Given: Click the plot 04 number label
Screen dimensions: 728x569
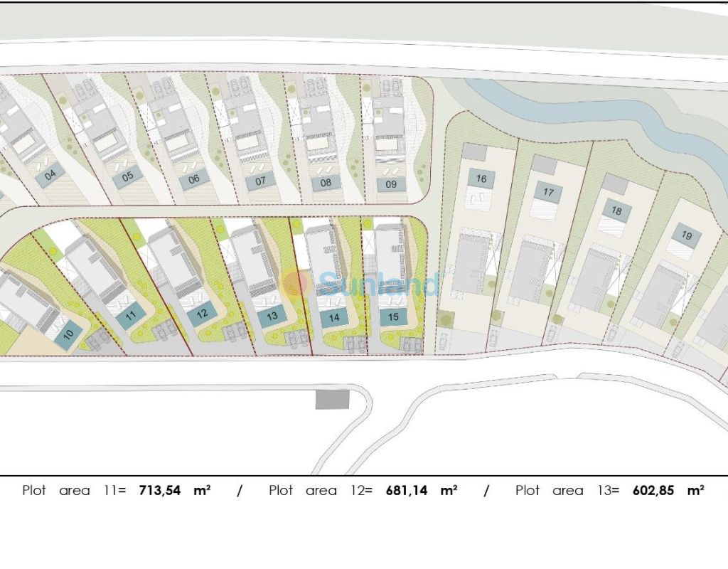Looking at the screenshot, I should tap(50, 175).
